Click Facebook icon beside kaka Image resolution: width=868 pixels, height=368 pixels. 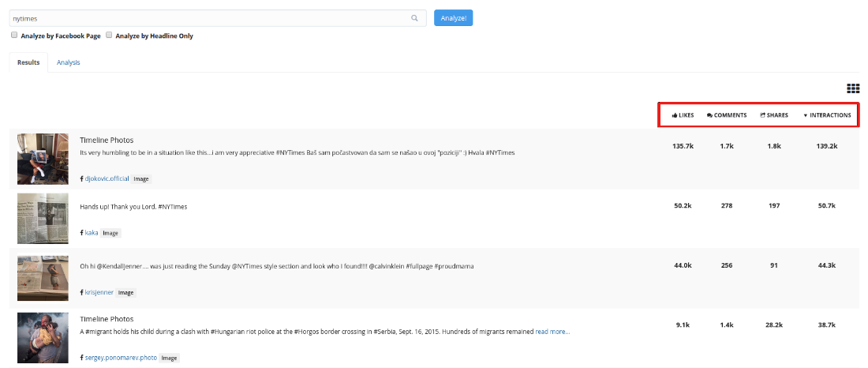tap(82, 233)
